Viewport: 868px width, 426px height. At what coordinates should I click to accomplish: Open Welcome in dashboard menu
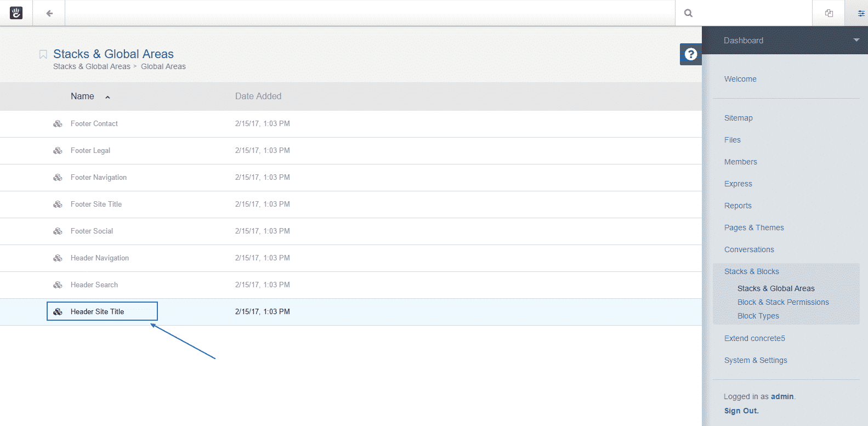[740, 79]
